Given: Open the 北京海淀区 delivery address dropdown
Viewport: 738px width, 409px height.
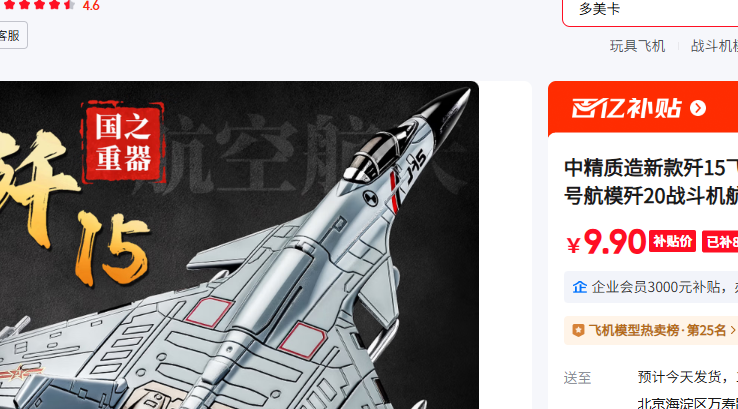Looking at the screenshot, I should [x=688, y=403].
